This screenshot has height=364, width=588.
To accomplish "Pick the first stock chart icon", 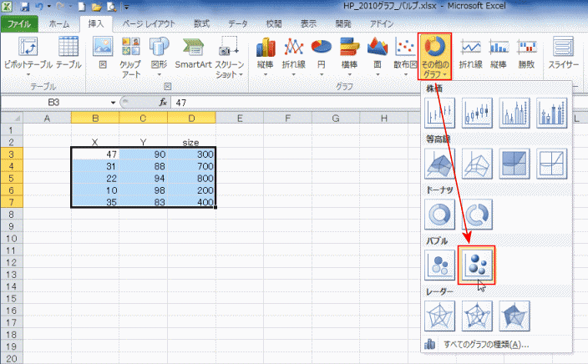I will tap(440, 113).
